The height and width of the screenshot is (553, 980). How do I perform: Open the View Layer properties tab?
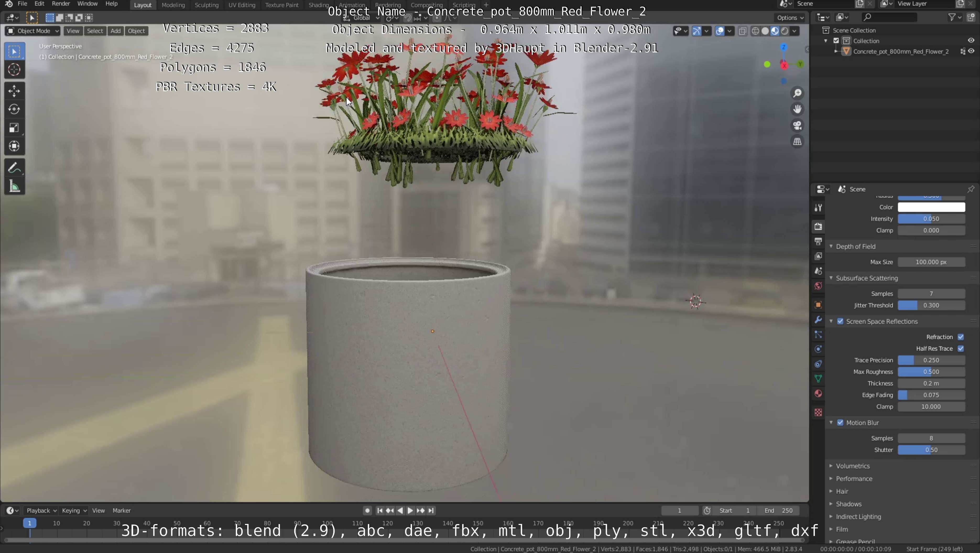pyautogui.click(x=818, y=256)
